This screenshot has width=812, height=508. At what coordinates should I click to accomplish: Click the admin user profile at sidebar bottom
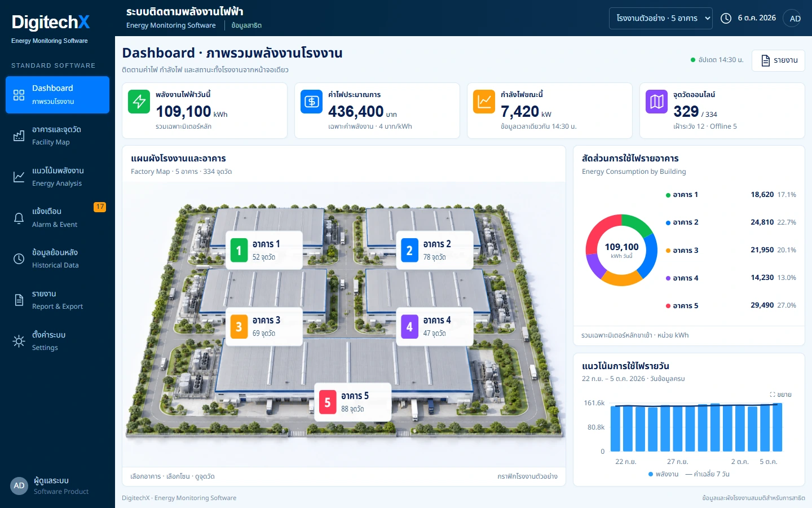(58, 485)
